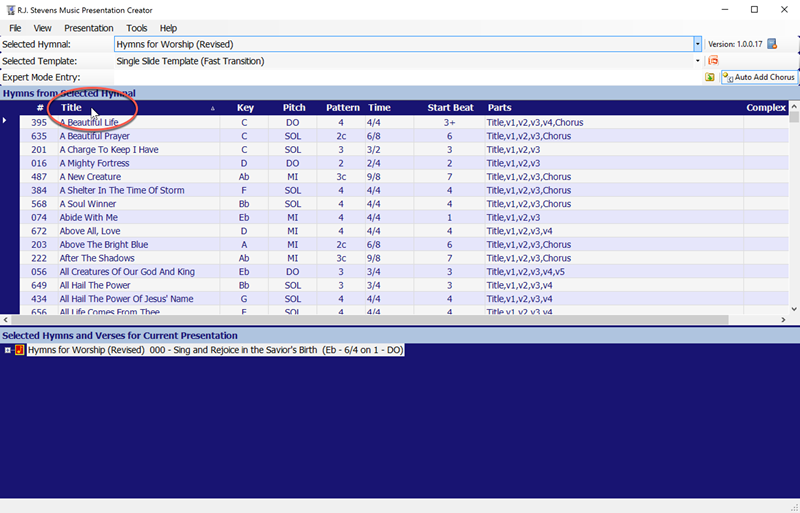
Task: Click the music note icon on selected hymn
Action: 20,350
